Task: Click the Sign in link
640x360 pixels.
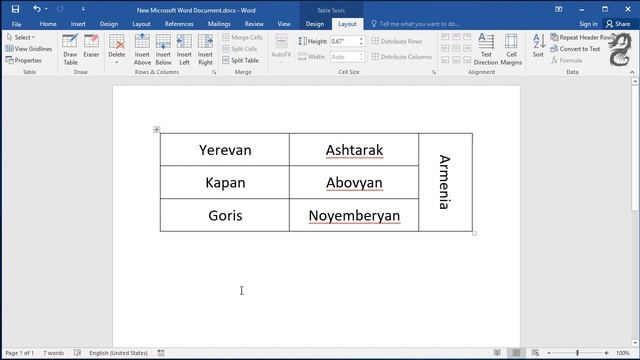Action: [x=588, y=24]
